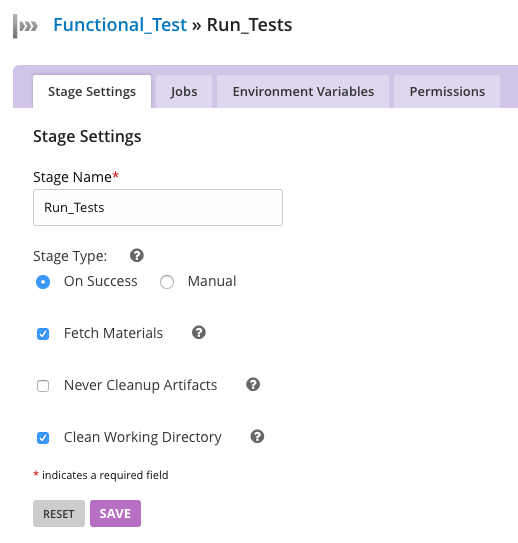Open the Jobs tab
The width and height of the screenshot is (518, 543).
[x=184, y=92]
